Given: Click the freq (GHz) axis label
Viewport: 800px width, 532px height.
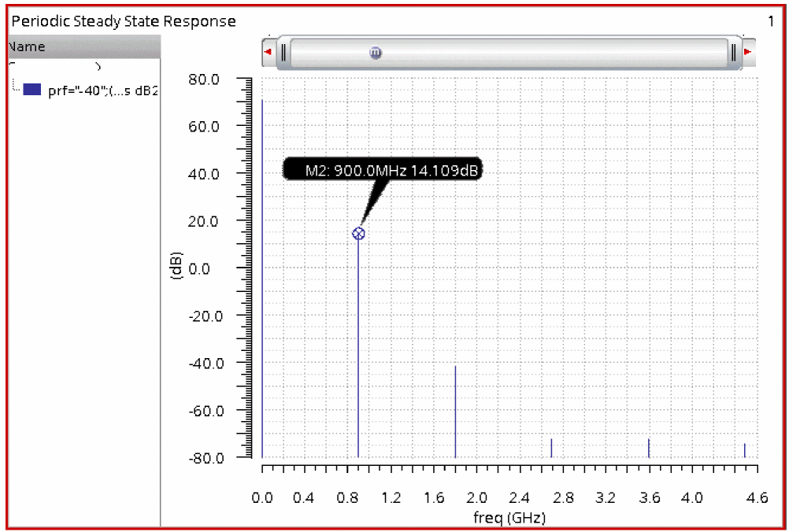Looking at the screenshot, I should coord(509,517).
